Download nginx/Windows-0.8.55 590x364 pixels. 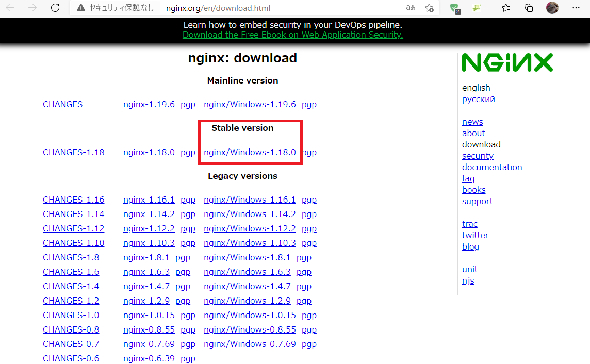pos(250,329)
